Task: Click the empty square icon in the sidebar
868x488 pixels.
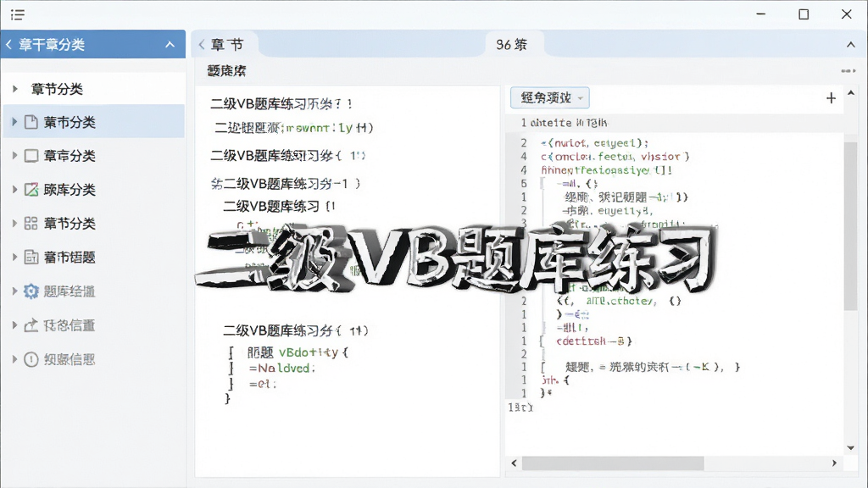Action: (x=31, y=156)
